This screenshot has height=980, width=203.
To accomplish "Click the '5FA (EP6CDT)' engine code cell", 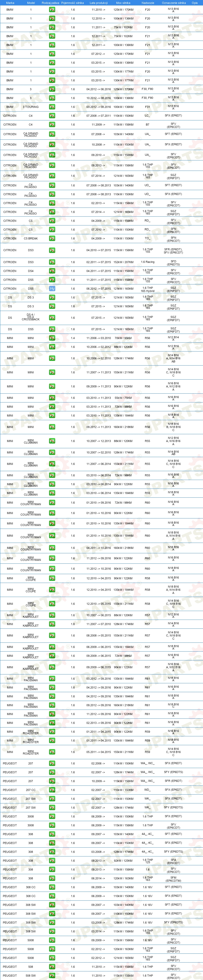I will (173, 862).
